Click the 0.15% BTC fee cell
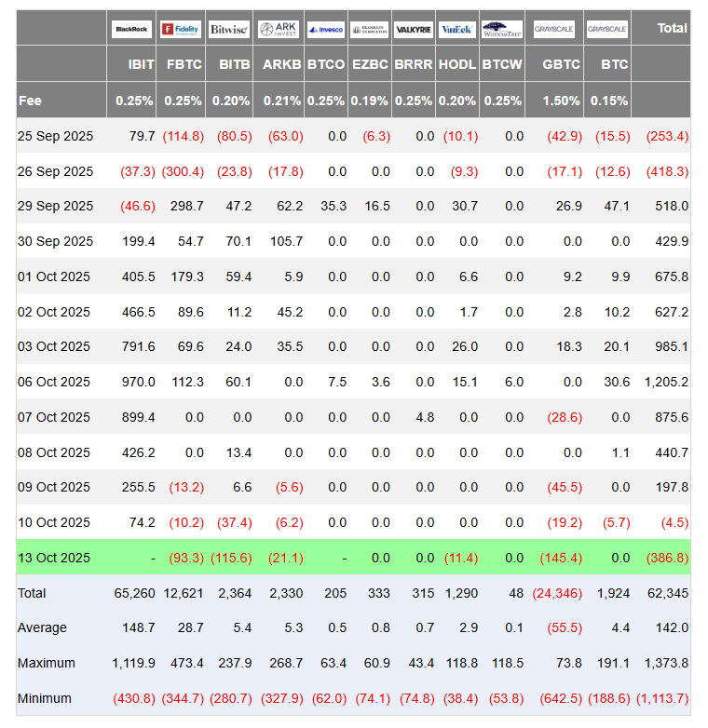Screen dimensions: 708x728 point(609,101)
